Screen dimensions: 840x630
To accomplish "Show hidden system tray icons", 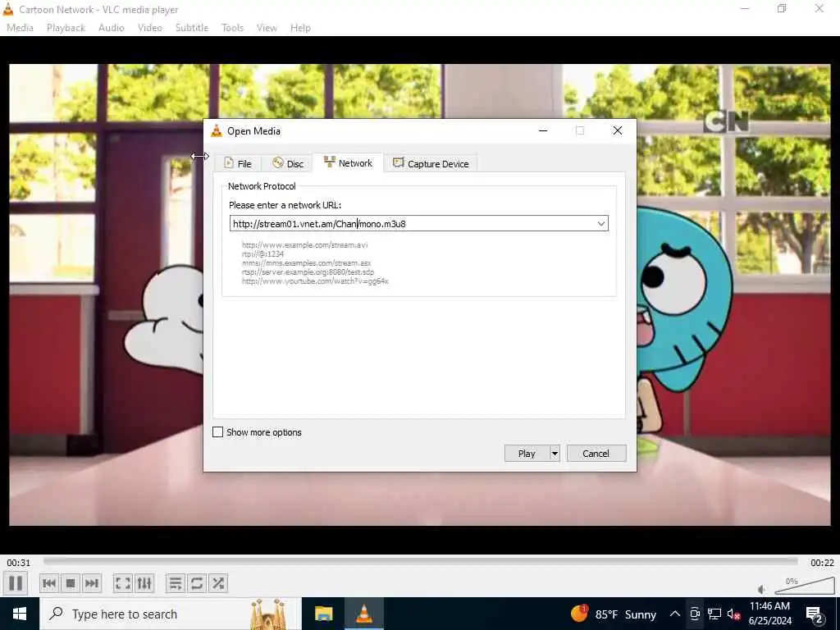I will [675, 614].
